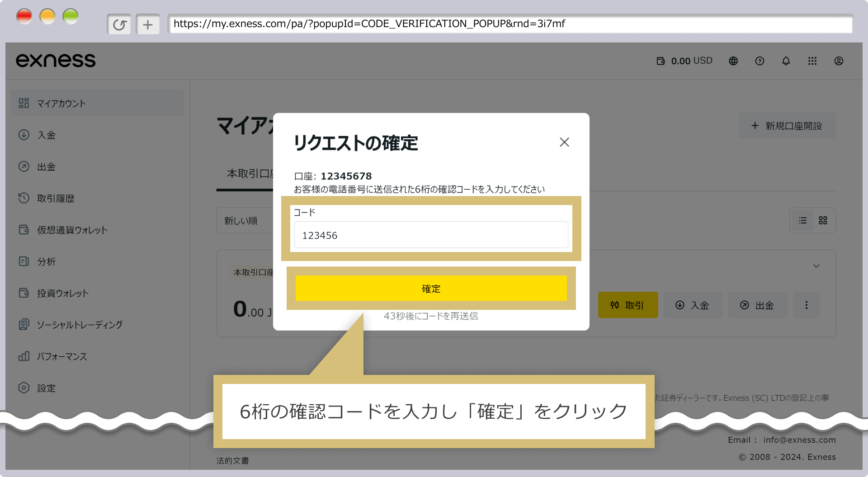The width and height of the screenshot is (868, 477).
Task: Click the 新規口座開設 button
Action: click(787, 126)
